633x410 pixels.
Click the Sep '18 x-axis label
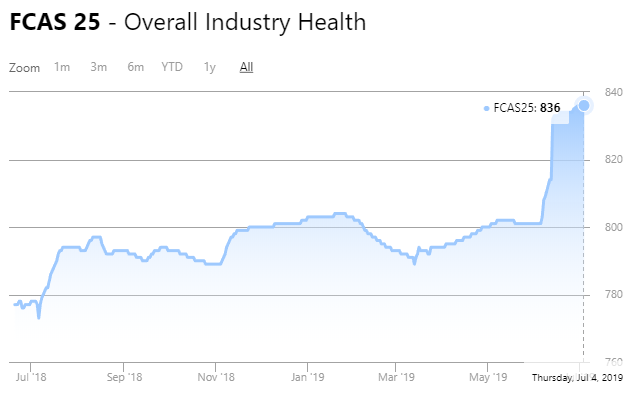124,378
